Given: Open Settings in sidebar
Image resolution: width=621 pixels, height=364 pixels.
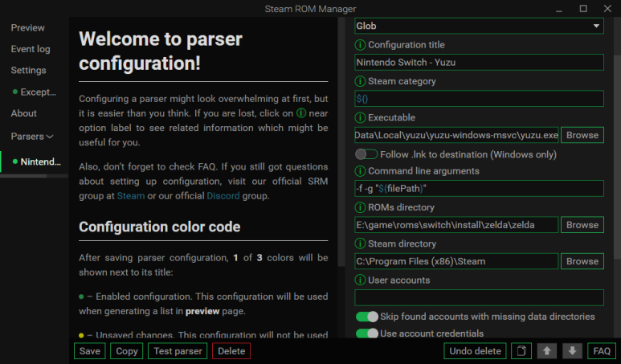Looking at the screenshot, I should [x=28, y=71].
